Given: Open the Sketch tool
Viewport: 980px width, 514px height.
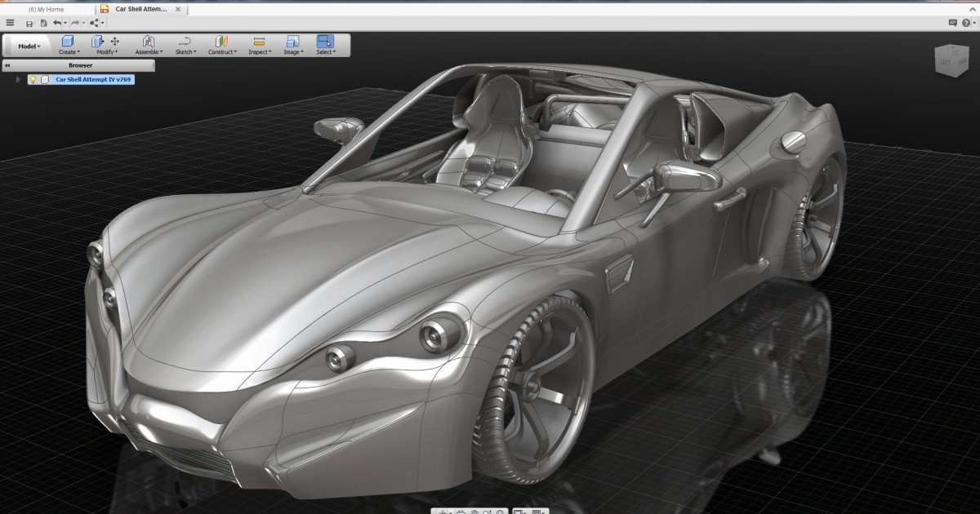Looking at the screenshot, I should [x=185, y=42].
